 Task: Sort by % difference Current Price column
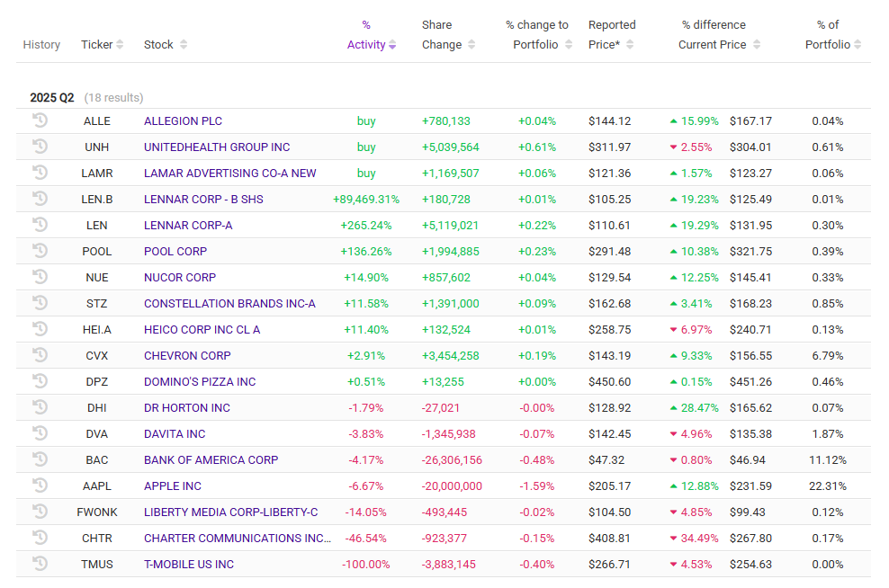click(757, 45)
